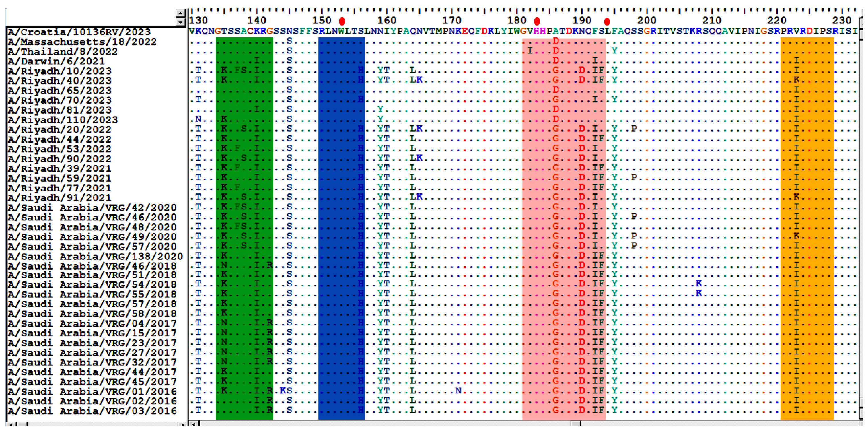Click the red dot marker near position 194
This screenshot has height=431, width=868.
607,22
